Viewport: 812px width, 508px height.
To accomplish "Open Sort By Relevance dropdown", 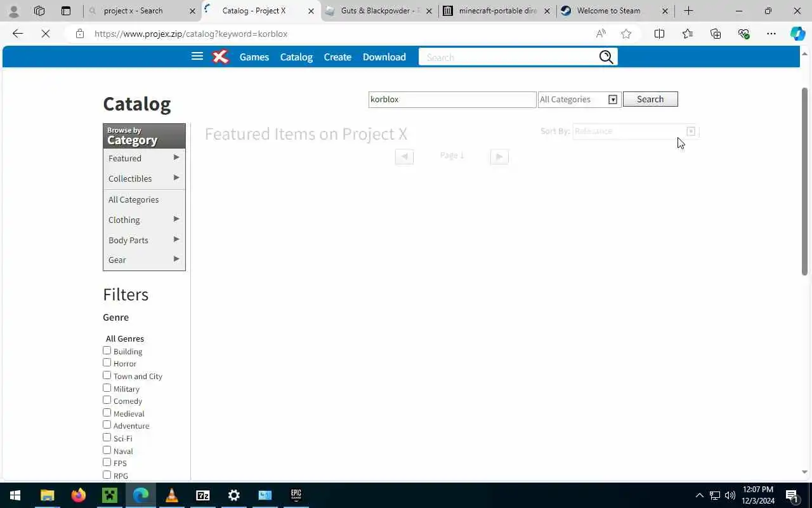I will [x=635, y=131].
